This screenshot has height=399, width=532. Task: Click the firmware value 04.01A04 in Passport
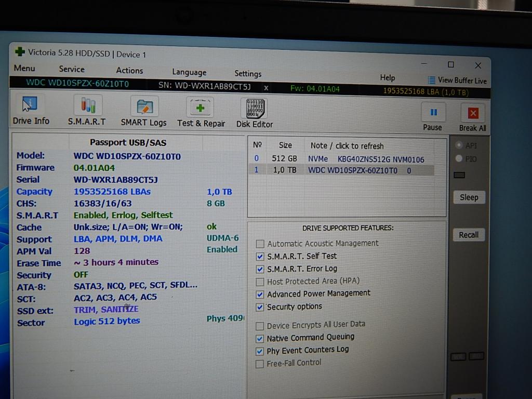click(94, 168)
